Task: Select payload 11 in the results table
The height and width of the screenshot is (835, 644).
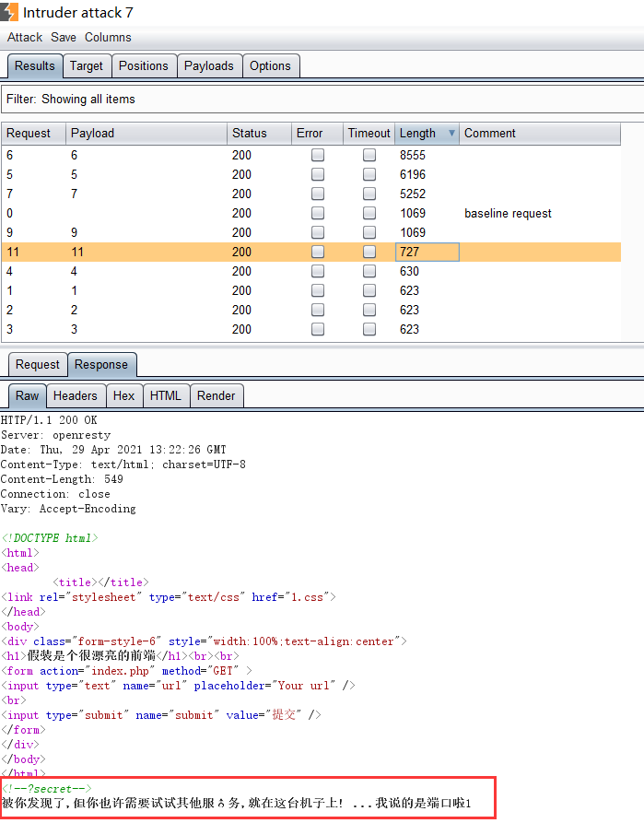Action: tap(77, 252)
